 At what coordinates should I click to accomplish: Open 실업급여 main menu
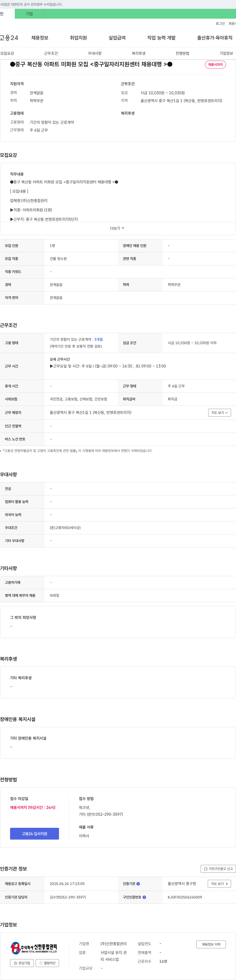117,38
